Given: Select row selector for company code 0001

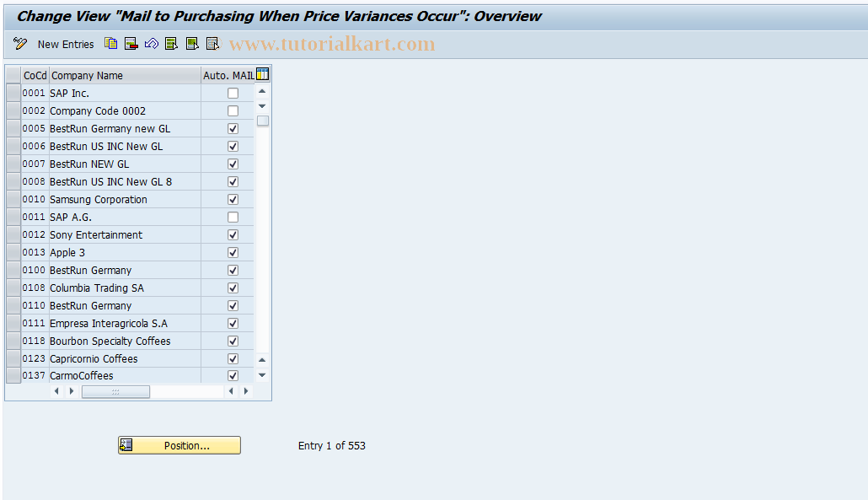Looking at the screenshot, I should 13,93.
